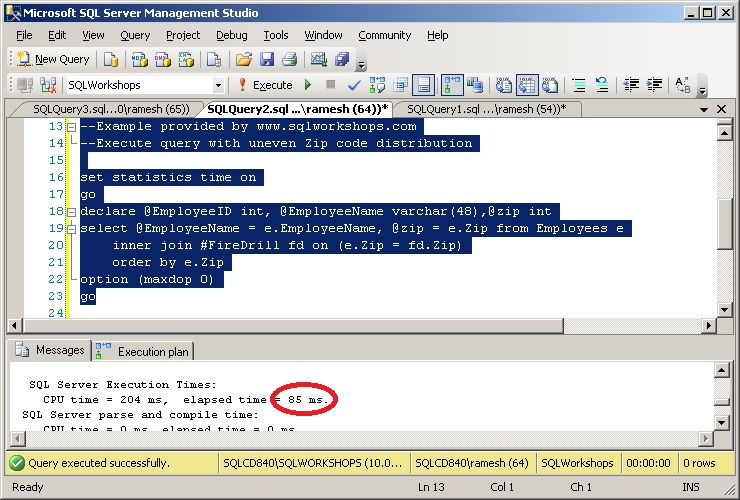The image size is (740, 500).
Task: Open the Activity Monitor icon
Action: click(319, 59)
